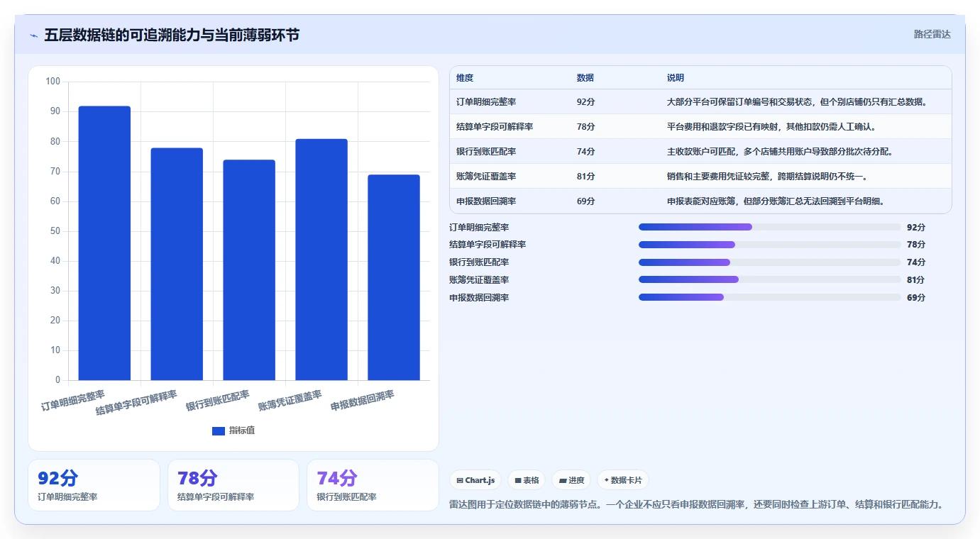
Task: Click description starting 主收款账户可匹配
Action: pos(780,152)
